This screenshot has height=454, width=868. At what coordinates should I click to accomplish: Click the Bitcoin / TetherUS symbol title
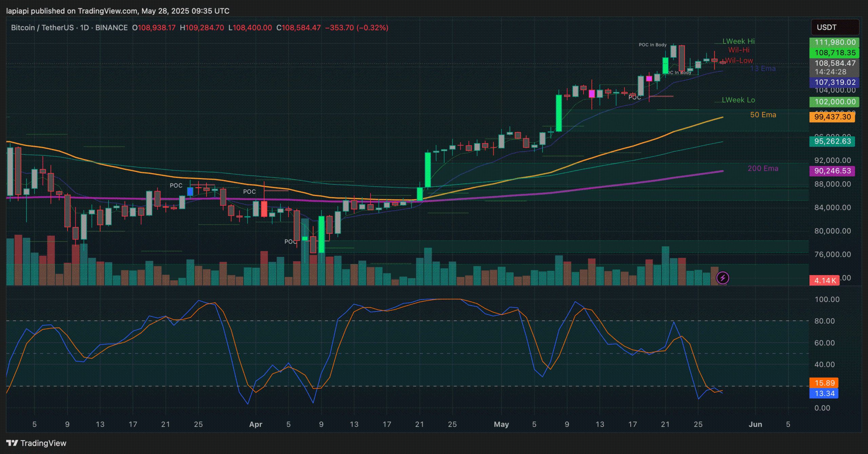click(42, 28)
